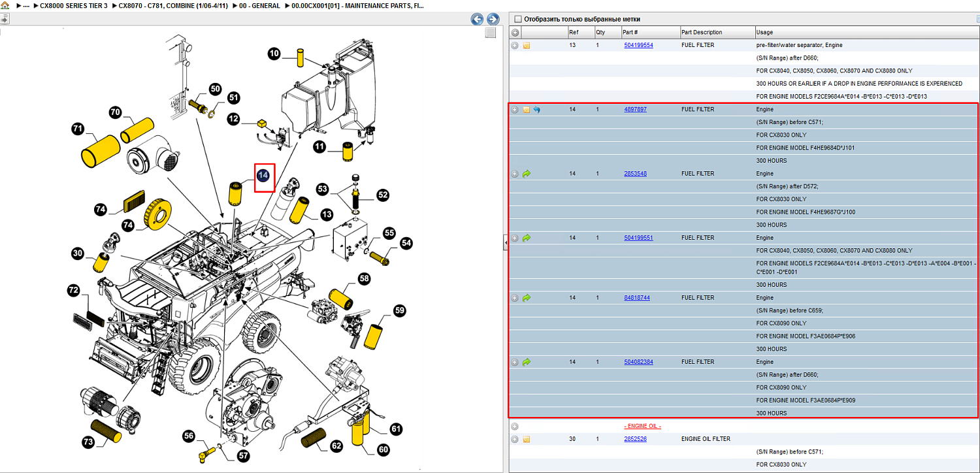Open part number link 504199551
Screen dimensions: 980x473
[638, 238]
